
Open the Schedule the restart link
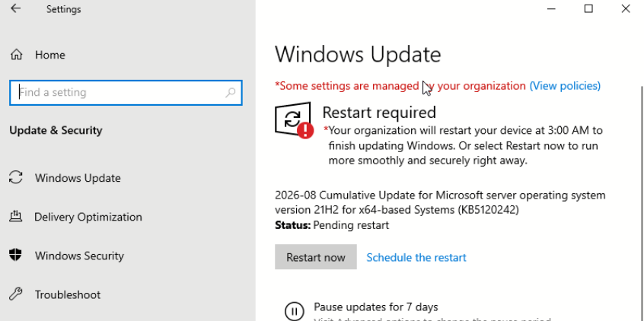pyautogui.click(x=416, y=257)
